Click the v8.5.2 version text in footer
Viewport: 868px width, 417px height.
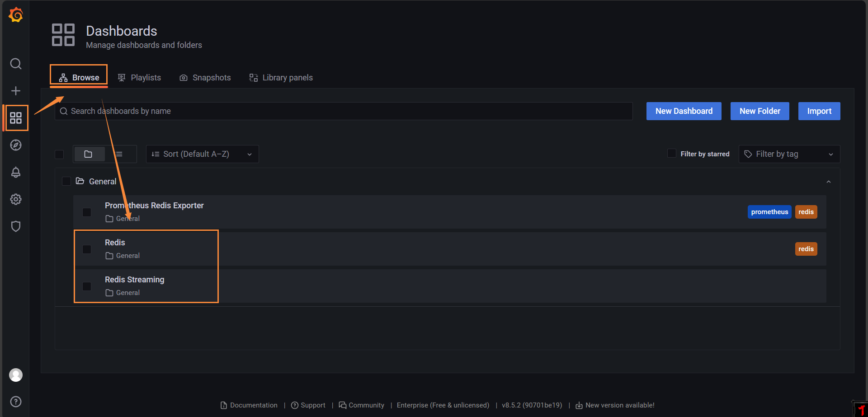tap(532, 405)
